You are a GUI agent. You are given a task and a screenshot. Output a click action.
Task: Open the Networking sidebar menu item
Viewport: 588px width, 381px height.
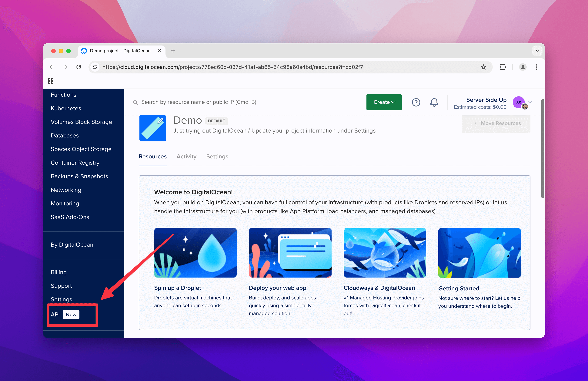pos(66,189)
